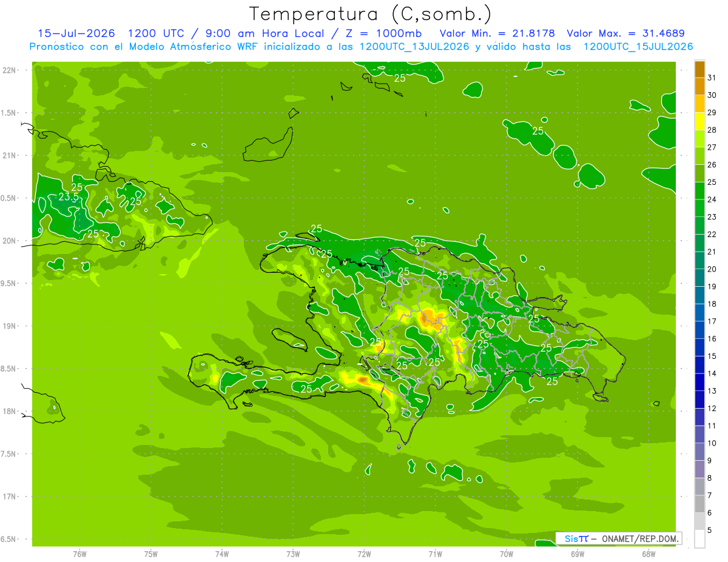728x562 pixels.
Task: Select the teal 20 degree legend swatch
Action: click(x=699, y=261)
